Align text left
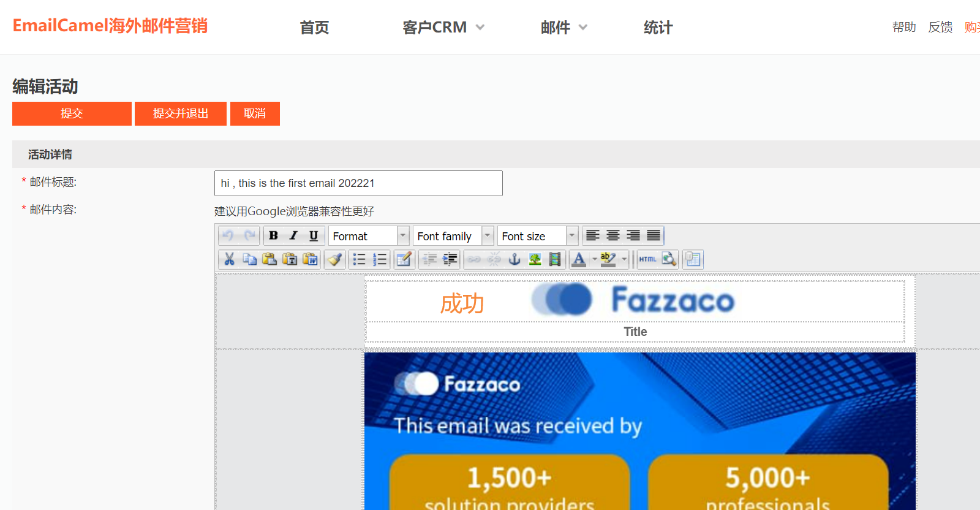Viewport: 980px width, 510px height. tap(592, 236)
